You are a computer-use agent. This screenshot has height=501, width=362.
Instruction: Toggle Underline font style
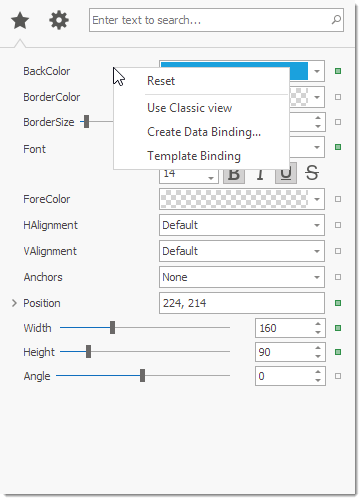tap(286, 174)
